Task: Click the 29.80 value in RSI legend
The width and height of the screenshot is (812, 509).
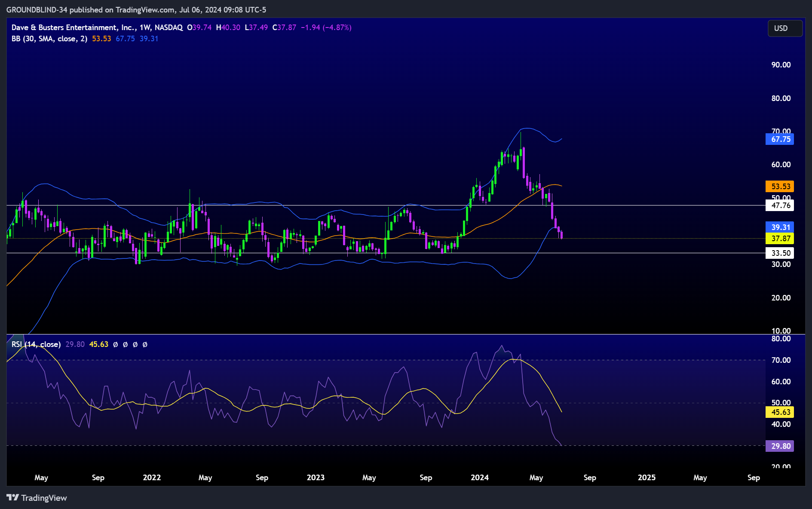Action: [x=75, y=344]
